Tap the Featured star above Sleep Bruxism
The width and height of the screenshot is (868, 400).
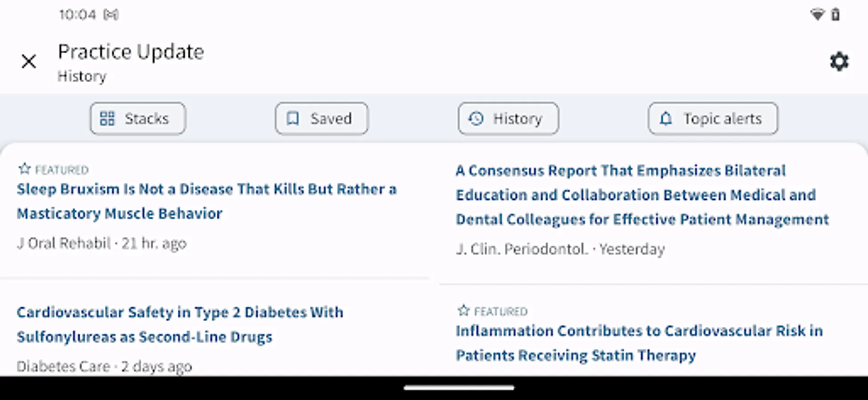[x=24, y=169]
